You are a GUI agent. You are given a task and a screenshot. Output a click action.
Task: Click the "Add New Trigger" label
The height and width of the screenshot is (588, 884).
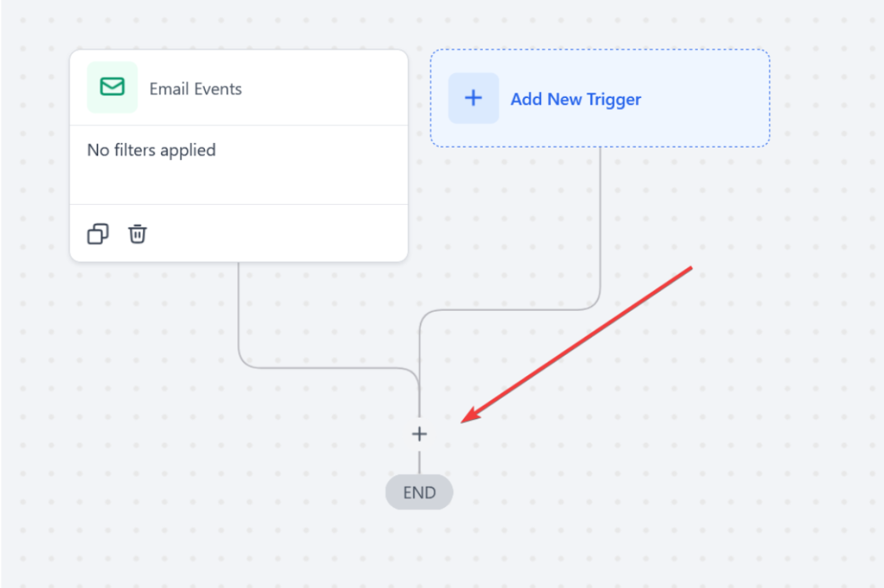coord(575,99)
